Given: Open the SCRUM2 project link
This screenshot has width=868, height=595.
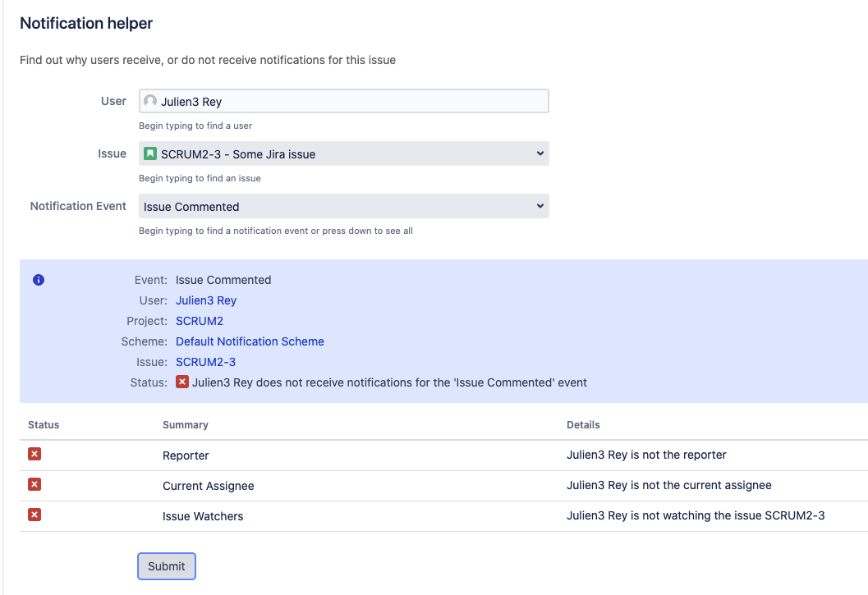Looking at the screenshot, I should pos(200,321).
